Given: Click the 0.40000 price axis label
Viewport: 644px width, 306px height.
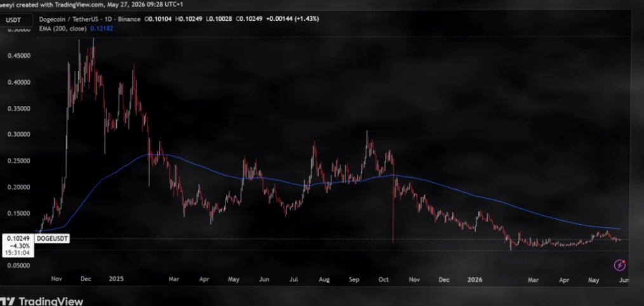Looking at the screenshot, I should 19,82.
